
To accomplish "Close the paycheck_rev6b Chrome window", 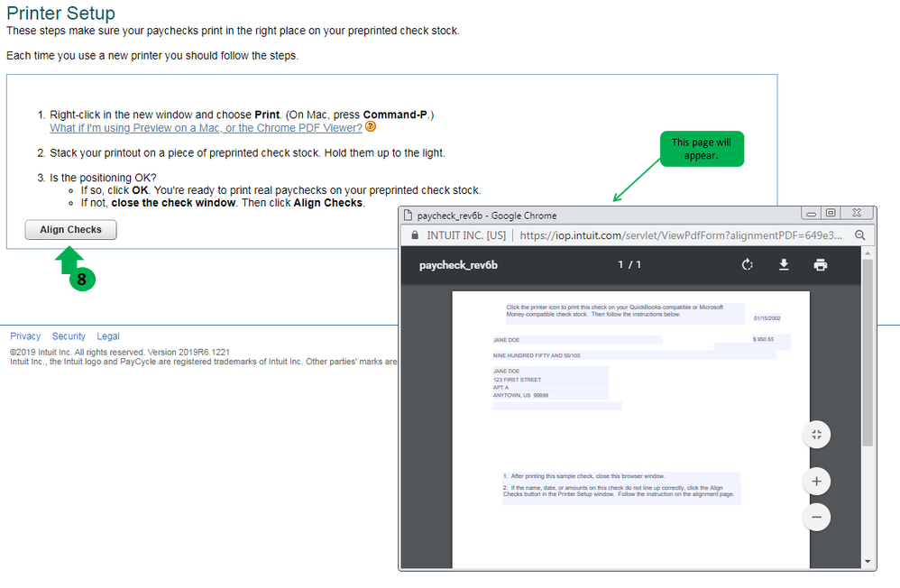I will tap(857, 213).
